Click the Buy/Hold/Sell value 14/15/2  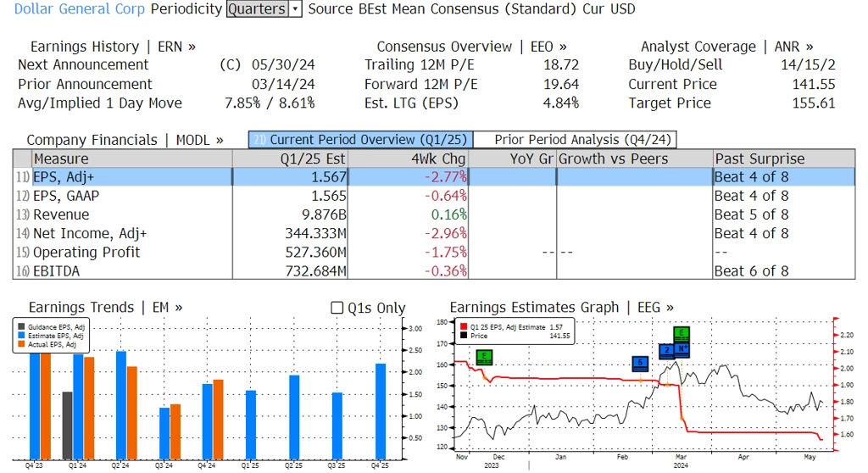point(808,64)
